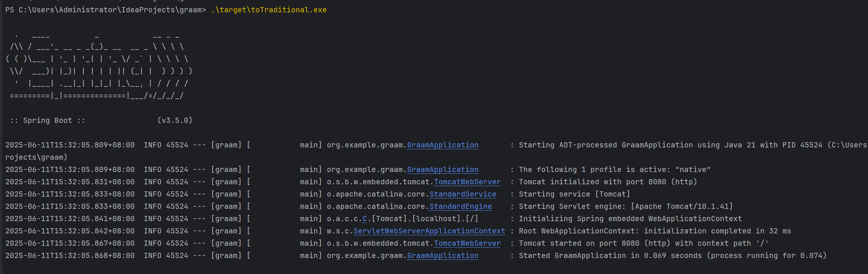The height and width of the screenshot is (274, 868).
Task: Click the .\target\toTraditional.exe command text
Action: (269, 10)
